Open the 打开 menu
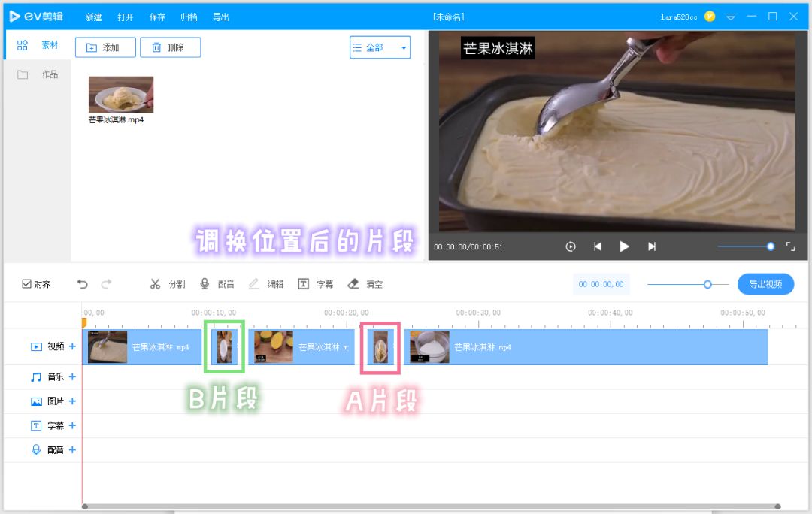 tap(126, 17)
